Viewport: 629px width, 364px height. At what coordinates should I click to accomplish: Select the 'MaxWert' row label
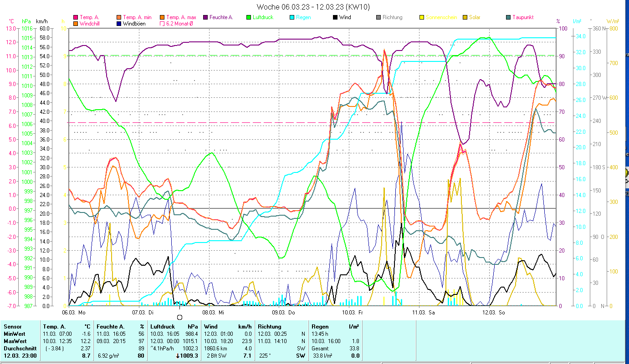point(15,341)
